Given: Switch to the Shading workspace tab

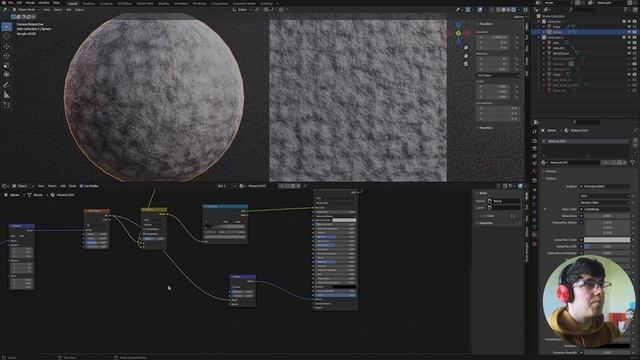Looking at the screenshot, I should coord(163,3).
